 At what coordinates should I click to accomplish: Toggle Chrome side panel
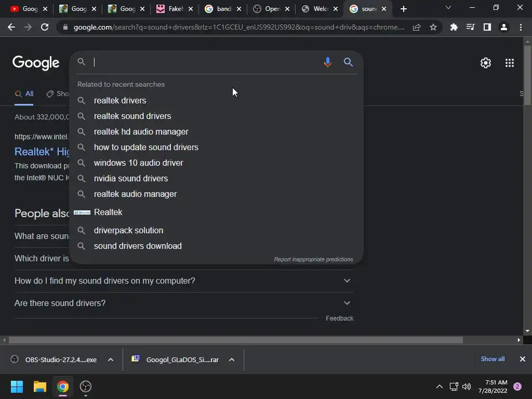tap(487, 27)
